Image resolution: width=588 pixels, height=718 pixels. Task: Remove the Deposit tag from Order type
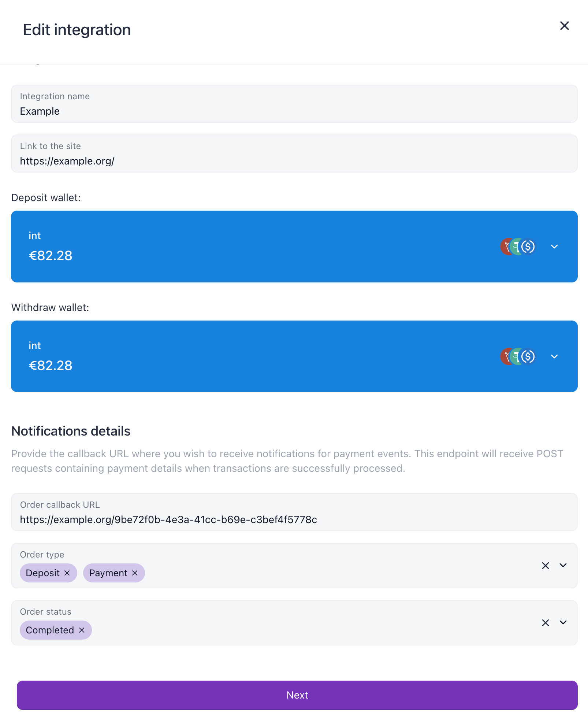coord(67,573)
